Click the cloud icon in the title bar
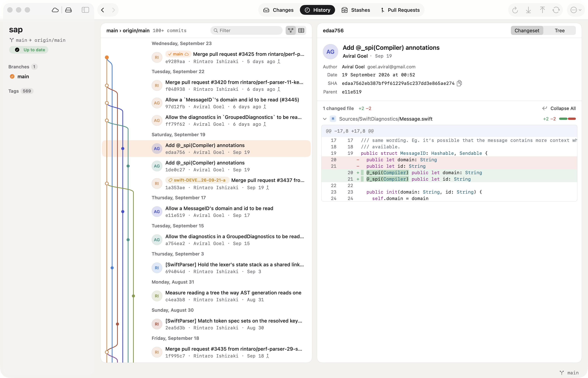588x378 pixels. pyautogui.click(x=55, y=10)
